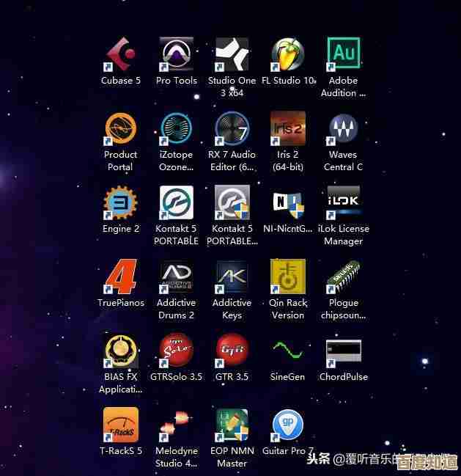The image size is (461, 476).
Task: Click the "iLok License Manager" label
Action: tap(343, 235)
